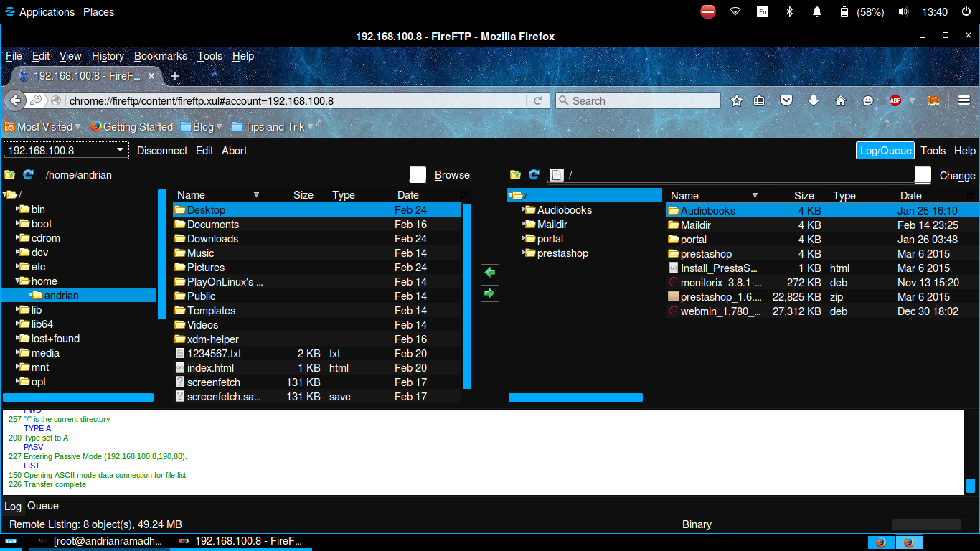Go to the Firefox home page
Screen dimensions: 980x551
pos(841,101)
